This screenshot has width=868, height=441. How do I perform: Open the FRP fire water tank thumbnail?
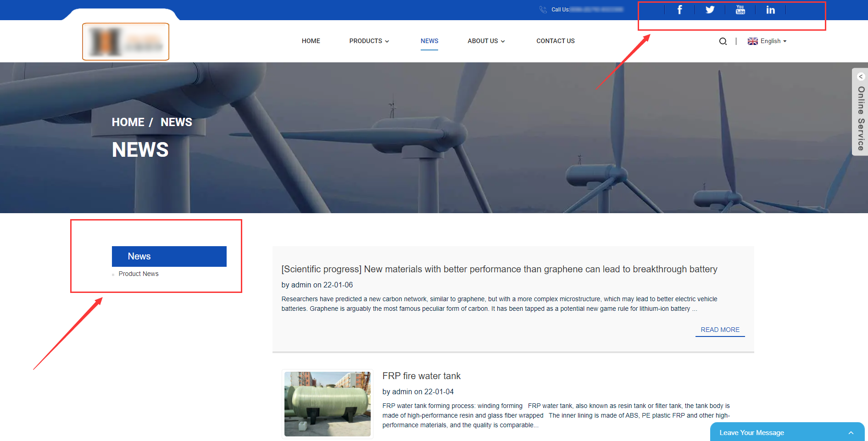327,404
